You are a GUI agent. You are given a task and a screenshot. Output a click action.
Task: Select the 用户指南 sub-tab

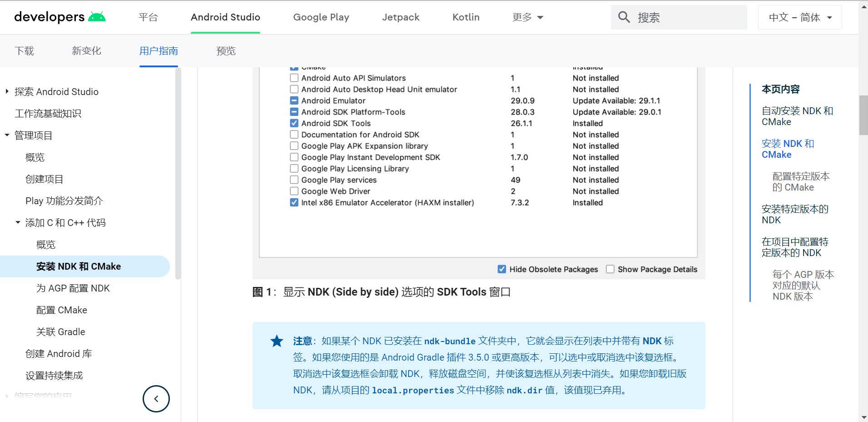pyautogui.click(x=159, y=51)
